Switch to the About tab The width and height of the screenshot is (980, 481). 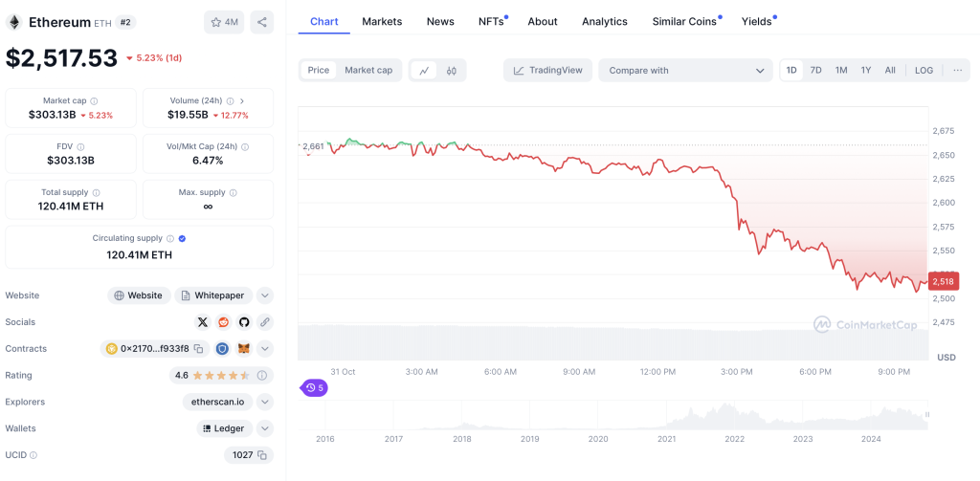click(x=543, y=21)
